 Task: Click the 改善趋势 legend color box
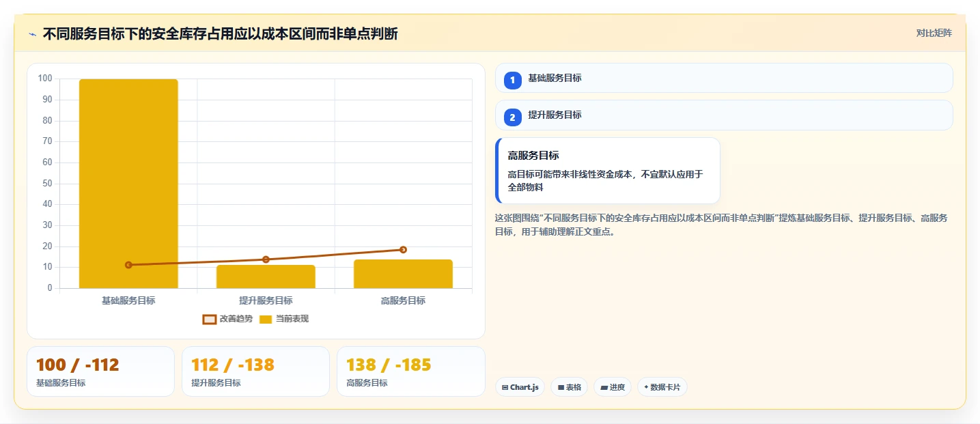pos(210,319)
